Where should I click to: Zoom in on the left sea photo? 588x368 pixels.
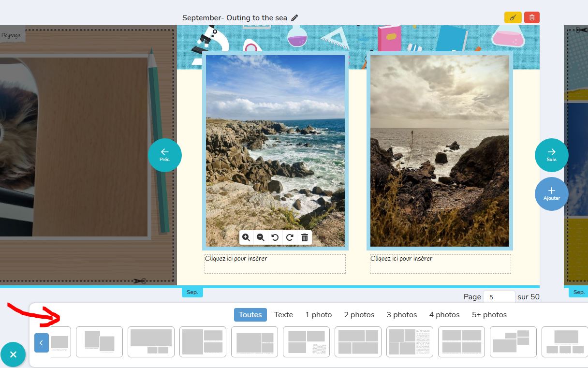pyautogui.click(x=246, y=237)
